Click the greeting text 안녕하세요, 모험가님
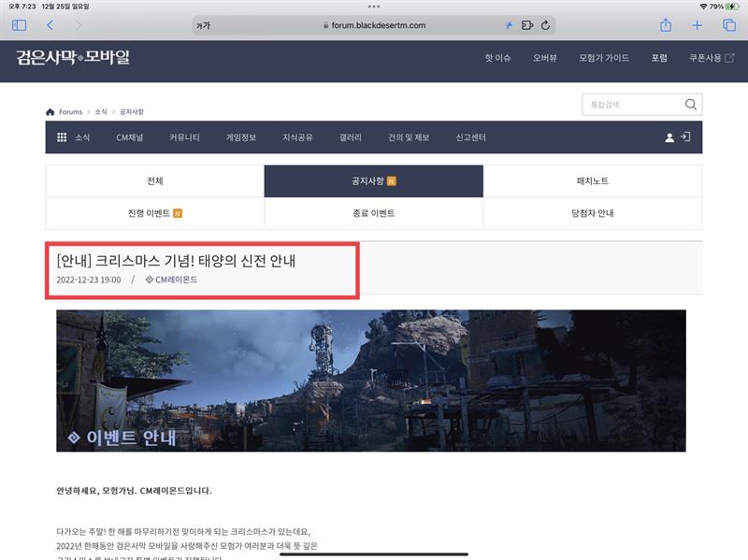The width and height of the screenshot is (748, 560). coord(96,491)
